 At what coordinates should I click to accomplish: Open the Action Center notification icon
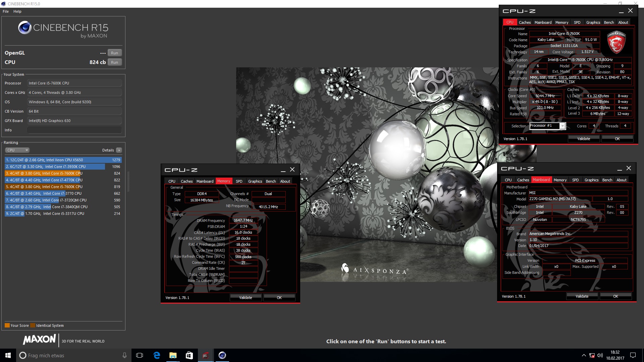(x=633, y=355)
